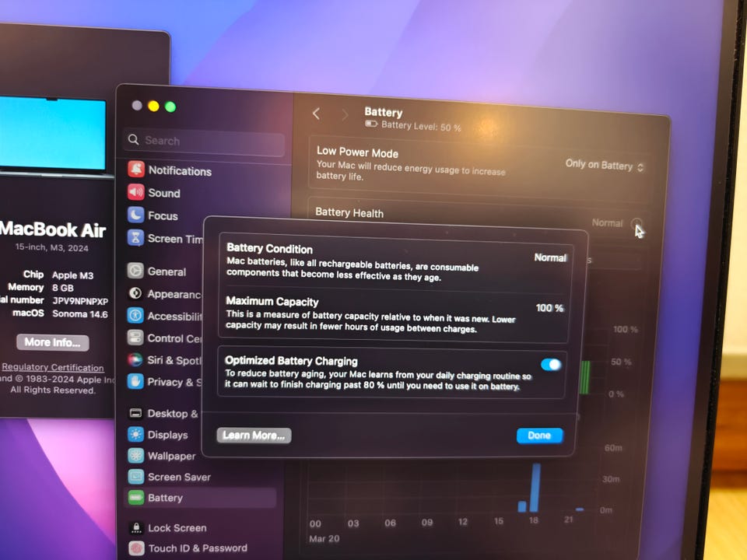Open the Accessibility icon

pos(135,315)
